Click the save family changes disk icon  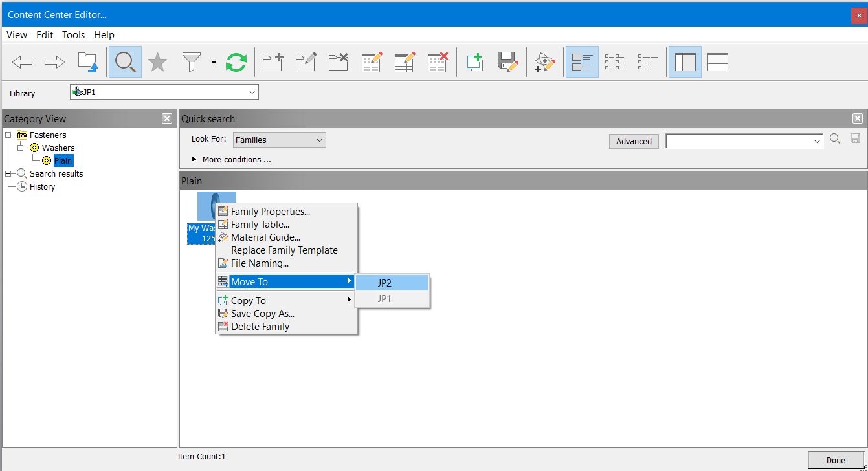pos(507,61)
